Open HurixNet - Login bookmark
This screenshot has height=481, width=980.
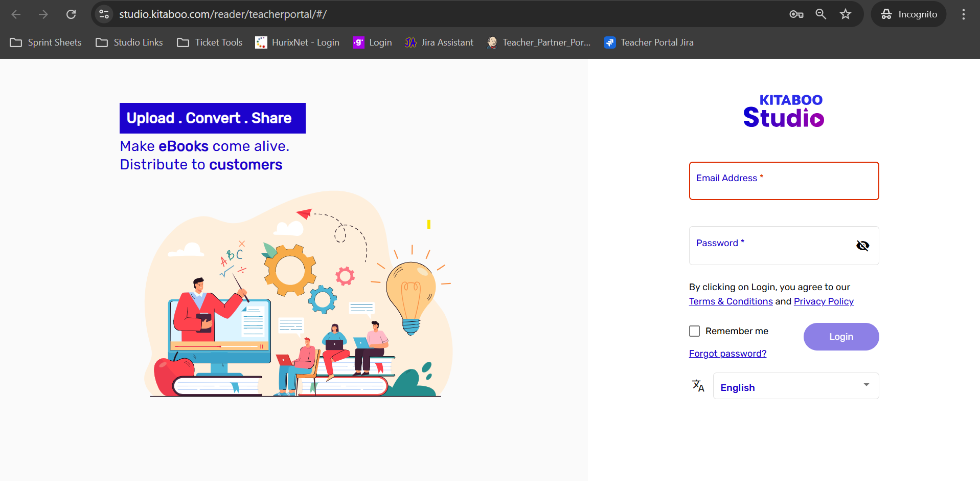[x=297, y=42]
